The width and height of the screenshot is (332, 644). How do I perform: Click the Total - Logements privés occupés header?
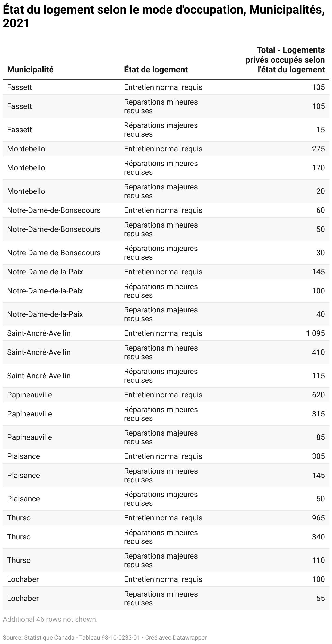pyautogui.click(x=285, y=60)
